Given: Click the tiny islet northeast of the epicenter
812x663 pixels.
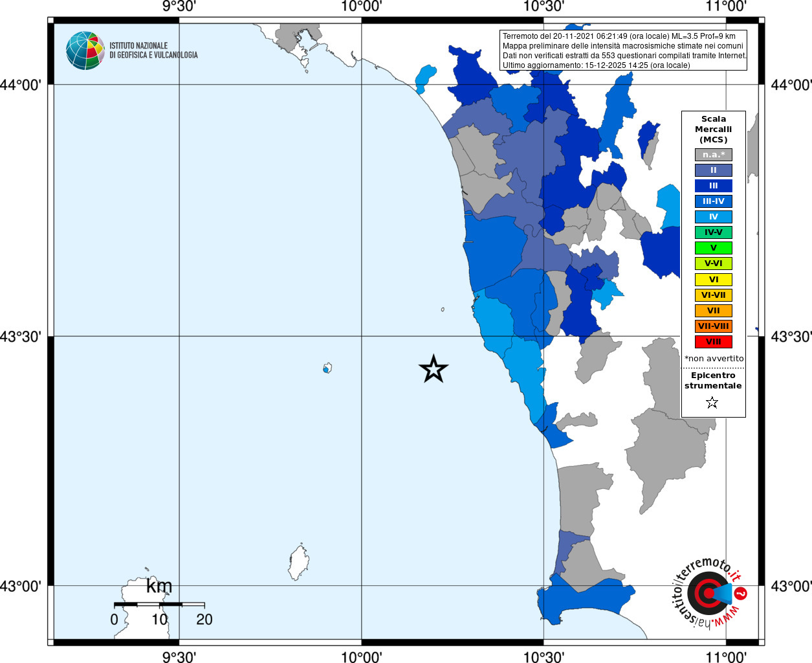Looking at the screenshot, I should pyautogui.click(x=443, y=309).
